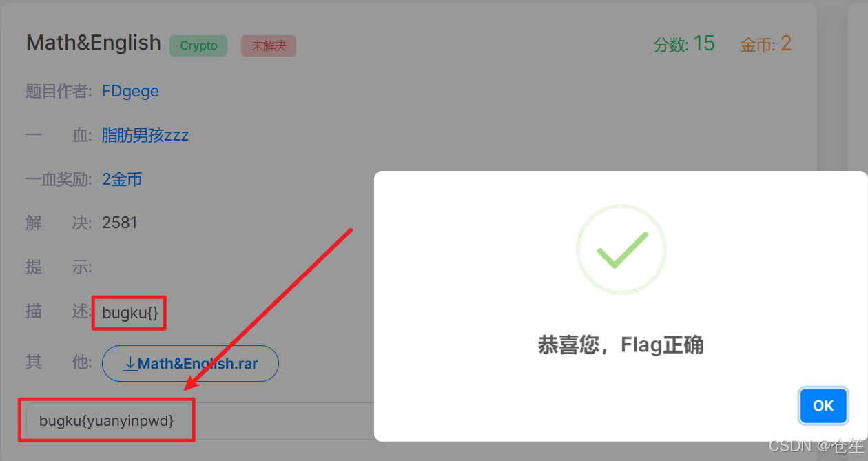Click the 2金币 first blood reward
The width and height of the screenshot is (868, 461).
pyautogui.click(x=122, y=179)
